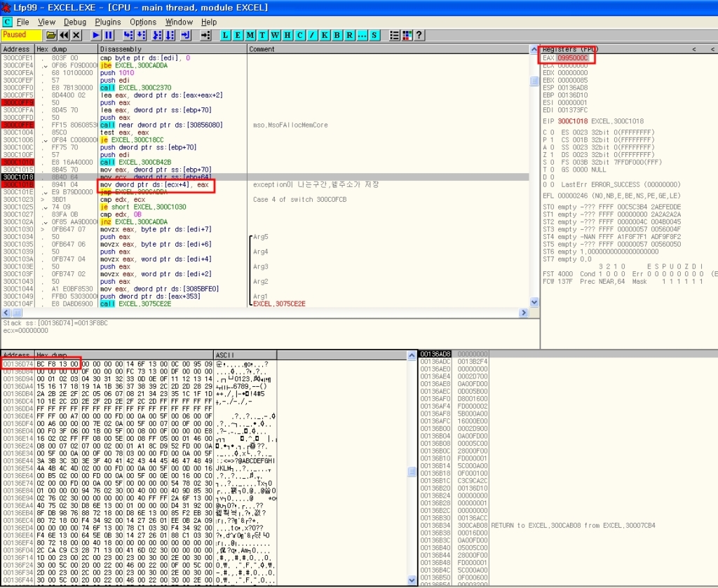
Task: Open the File menu
Action: point(23,22)
